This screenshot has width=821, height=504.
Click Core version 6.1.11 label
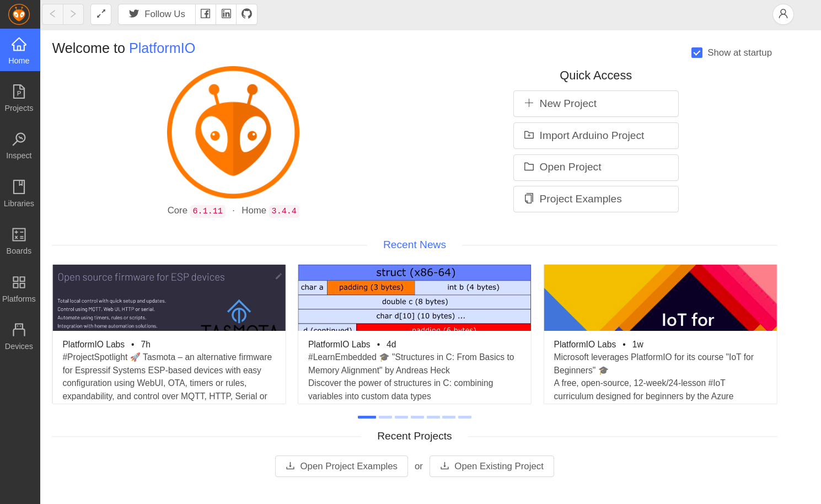tap(208, 211)
